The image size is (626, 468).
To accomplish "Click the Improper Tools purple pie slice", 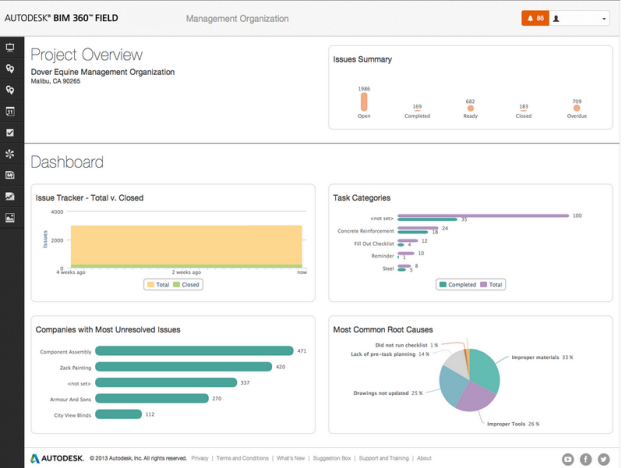I will click(x=475, y=396).
